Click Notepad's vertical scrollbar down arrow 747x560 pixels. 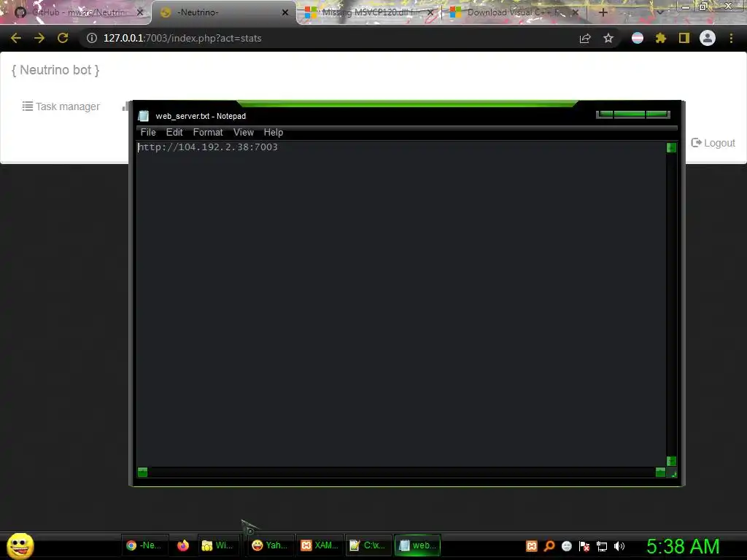point(671,461)
